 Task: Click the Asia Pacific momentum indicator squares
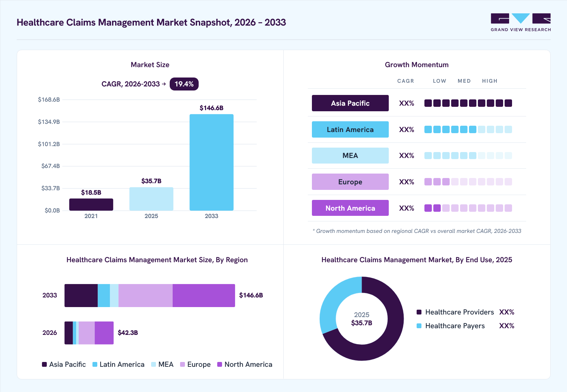468,103
